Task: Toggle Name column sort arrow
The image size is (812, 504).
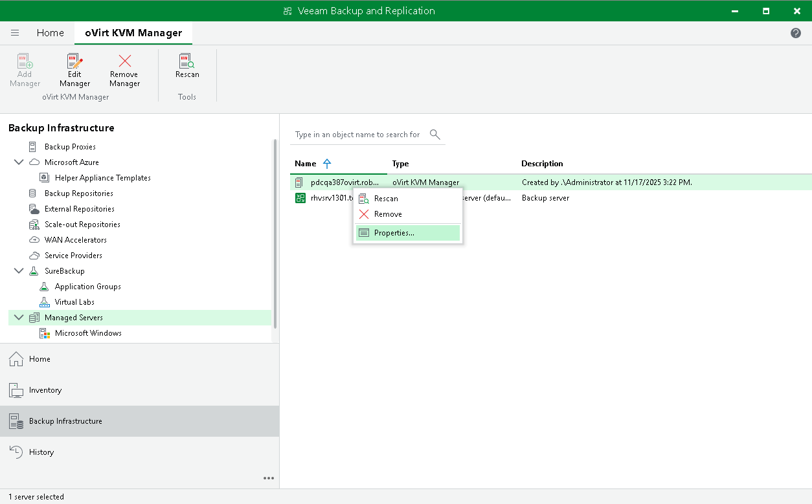Action: (326, 164)
